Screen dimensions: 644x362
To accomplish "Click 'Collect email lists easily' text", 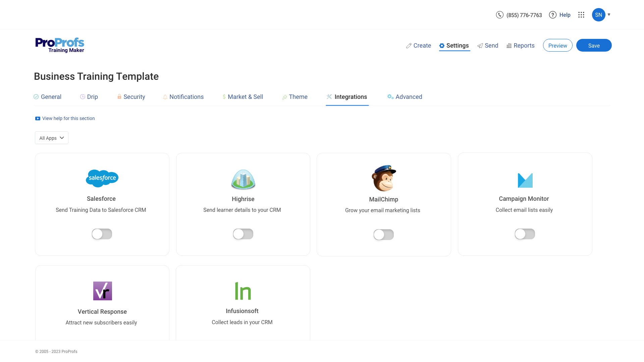I will tap(524, 210).
